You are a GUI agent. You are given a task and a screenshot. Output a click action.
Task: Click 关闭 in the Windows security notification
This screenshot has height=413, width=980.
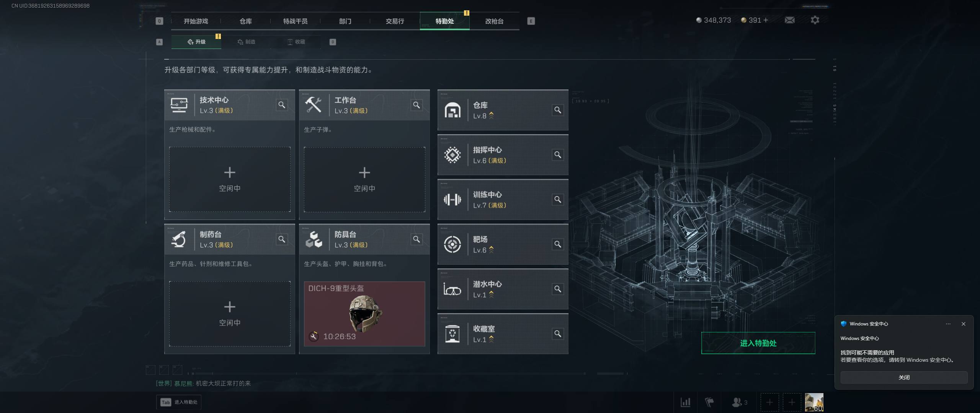click(904, 377)
